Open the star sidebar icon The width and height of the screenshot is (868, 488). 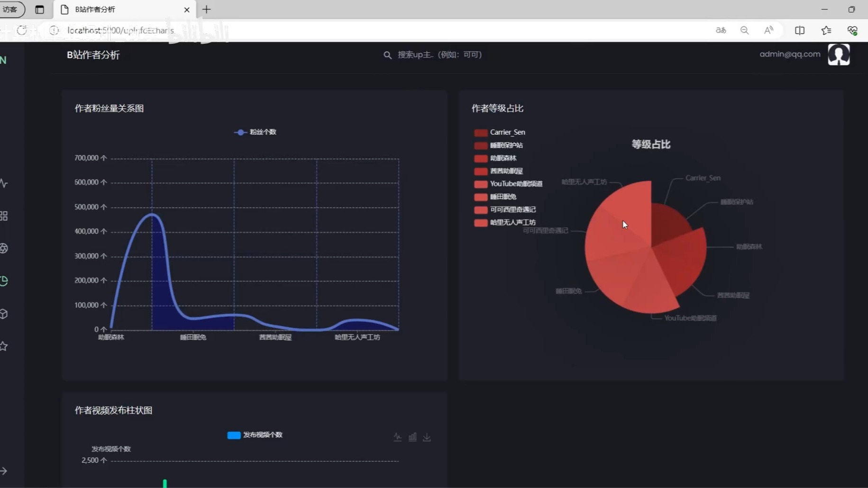[4, 346]
